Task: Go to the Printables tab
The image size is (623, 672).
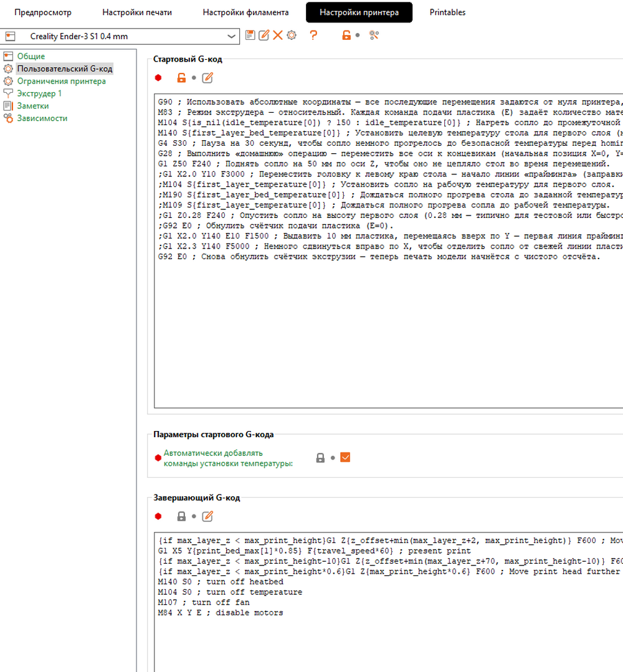Action: click(447, 12)
